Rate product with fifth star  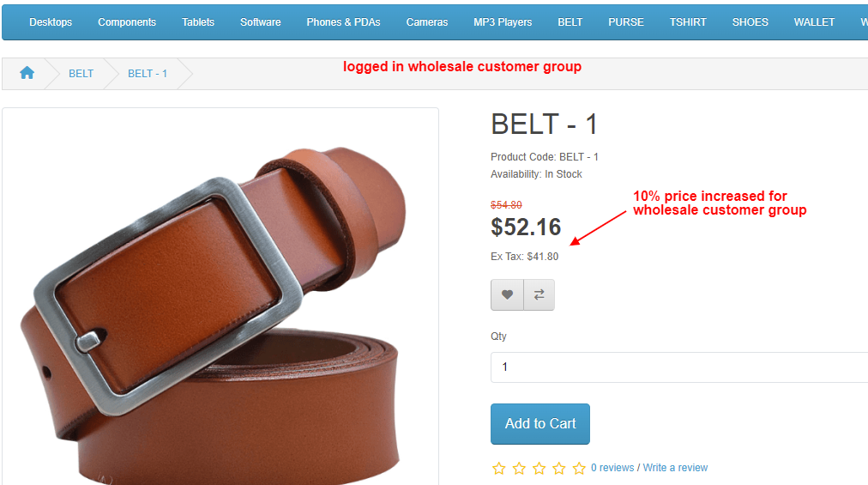(579, 469)
